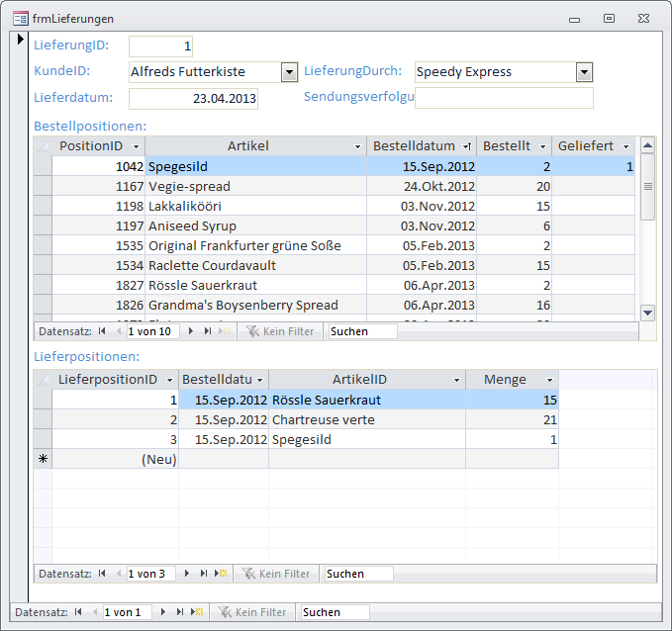Open the LieferungDurch combo box dropdown
This screenshot has width=672, height=631.
(x=584, y=71)
